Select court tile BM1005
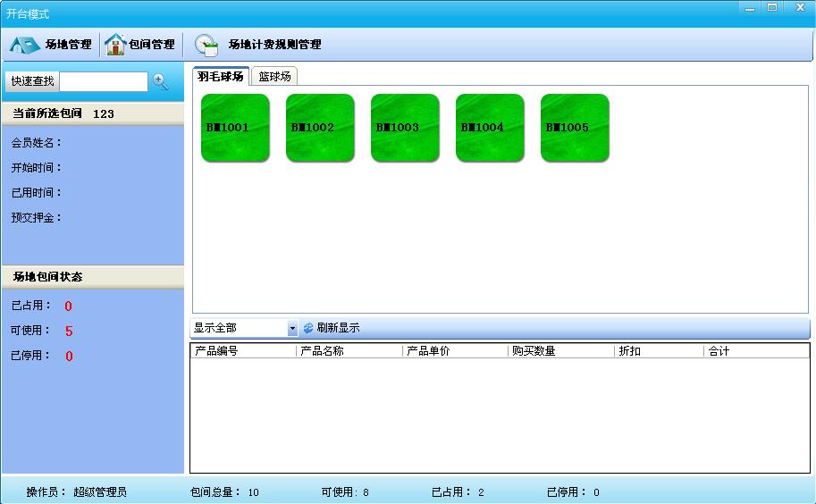The image size is (816, 504). [x=575, y=128]
